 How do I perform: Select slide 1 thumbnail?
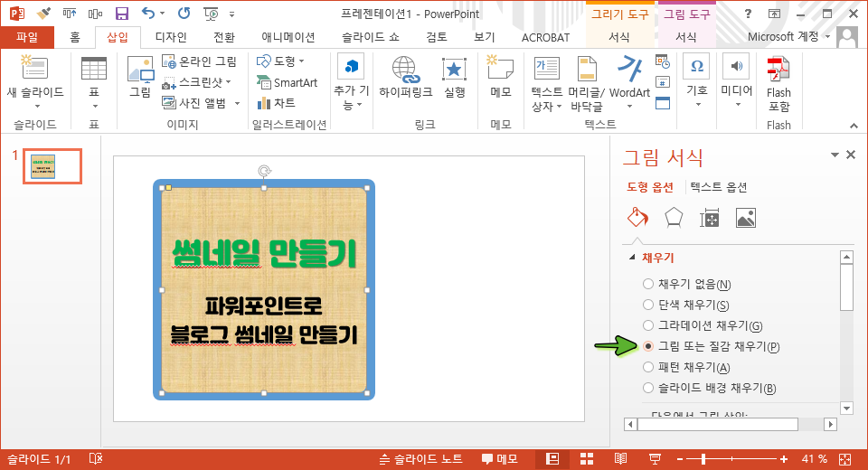click(x=52, y=166)
